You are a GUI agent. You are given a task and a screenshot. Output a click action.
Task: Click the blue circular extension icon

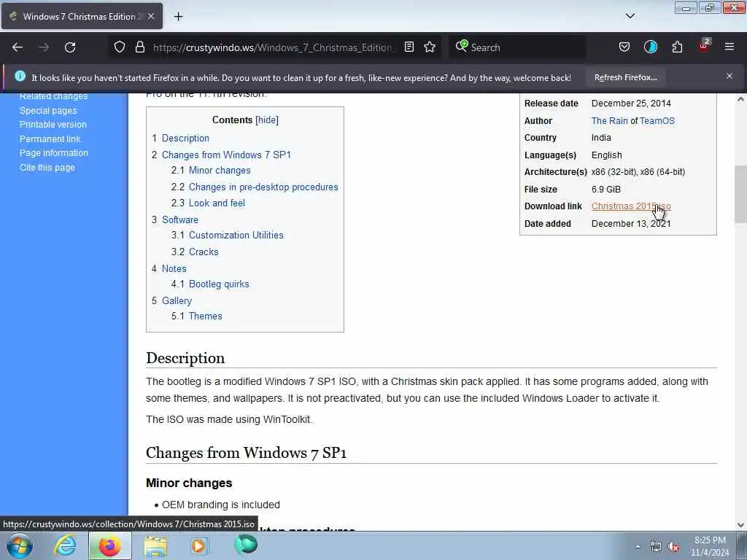[650, 47]
